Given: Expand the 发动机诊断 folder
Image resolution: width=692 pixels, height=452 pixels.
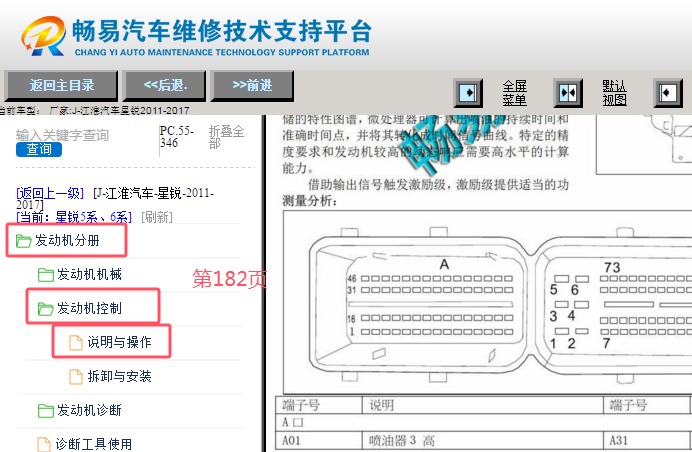Looking at the screenshot, I should (89, 410).
